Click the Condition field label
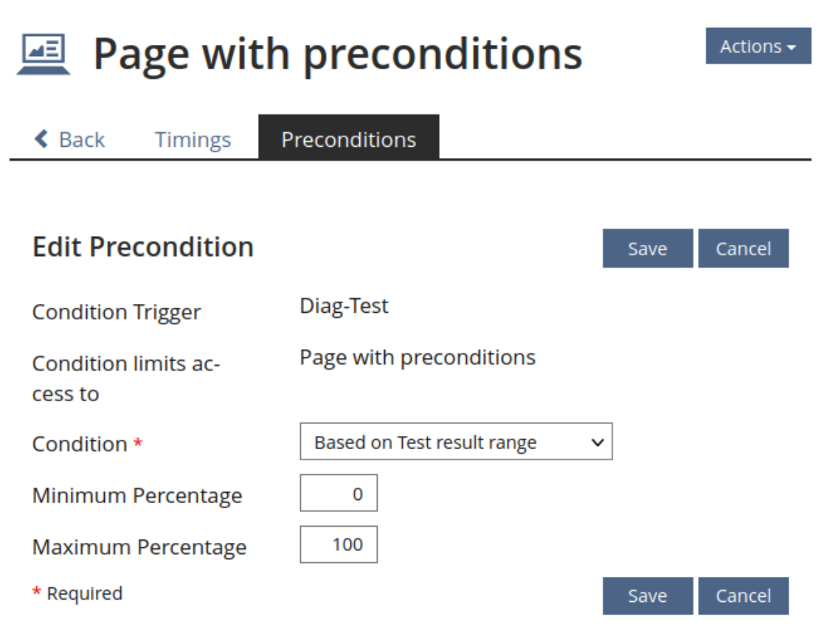Screen dimensions: 824x644 tap(80, 444)
